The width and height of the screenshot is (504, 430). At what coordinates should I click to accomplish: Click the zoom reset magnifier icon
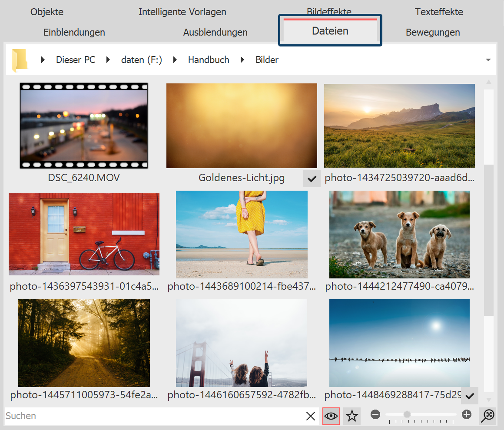487,416
